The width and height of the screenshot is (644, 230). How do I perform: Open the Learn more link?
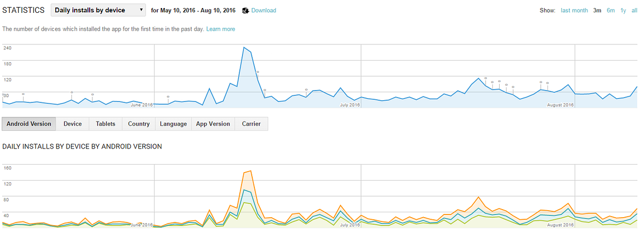pos(221,29)
